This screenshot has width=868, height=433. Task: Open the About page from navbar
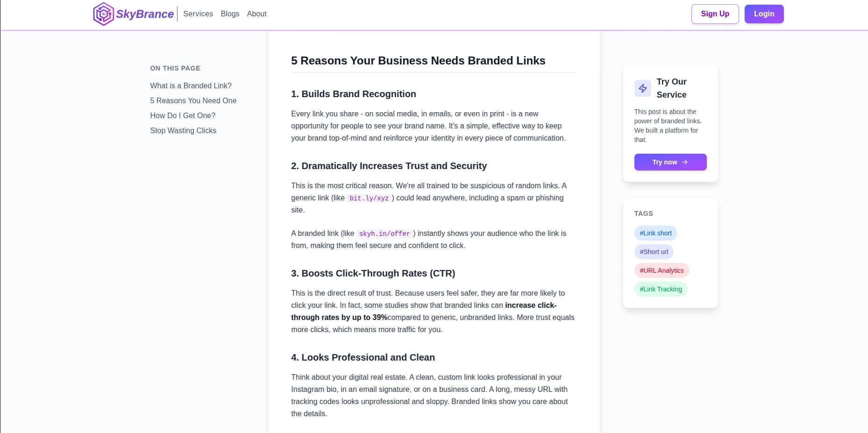(x=256, y=14)
